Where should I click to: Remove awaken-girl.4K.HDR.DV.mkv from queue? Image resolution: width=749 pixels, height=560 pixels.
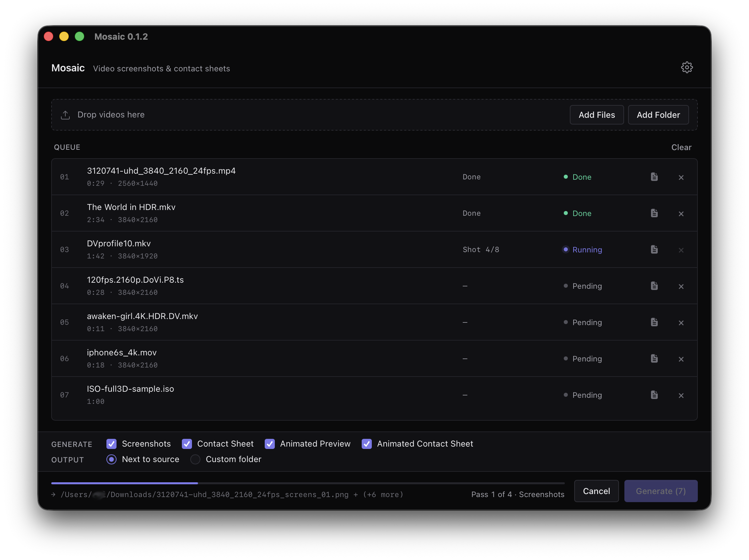[681, 323]
